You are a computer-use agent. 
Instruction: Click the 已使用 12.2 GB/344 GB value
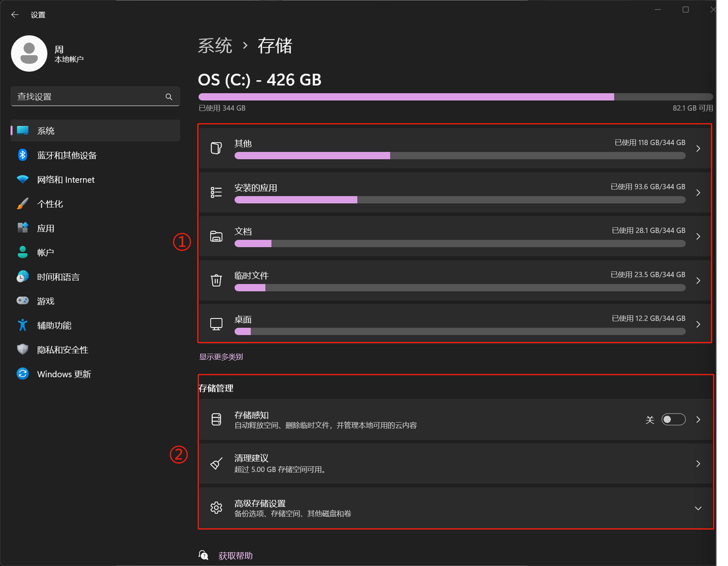coord(648,319)
